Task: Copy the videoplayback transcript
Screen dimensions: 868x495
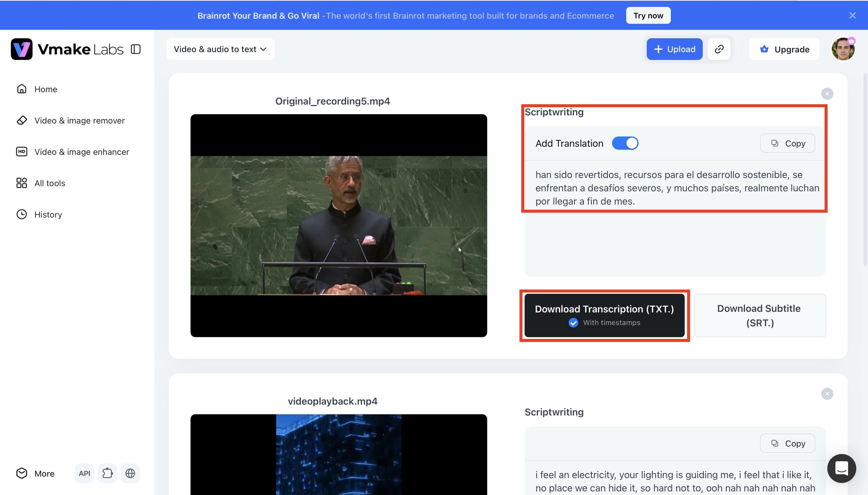Action: click(788, 443)
